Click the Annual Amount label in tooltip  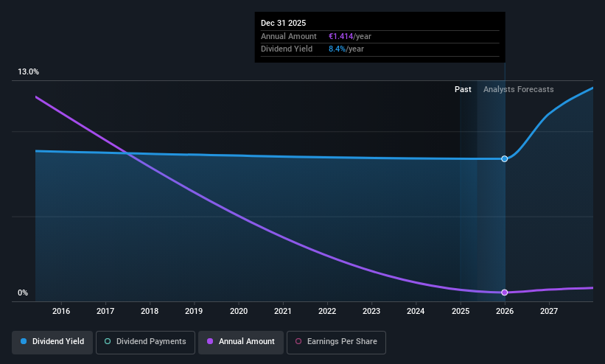point(289,36)
